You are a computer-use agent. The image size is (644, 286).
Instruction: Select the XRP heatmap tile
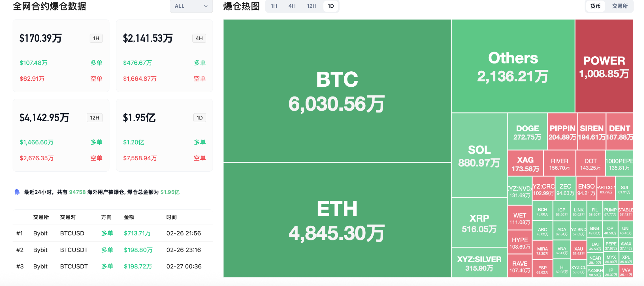(x=479, y=223)
